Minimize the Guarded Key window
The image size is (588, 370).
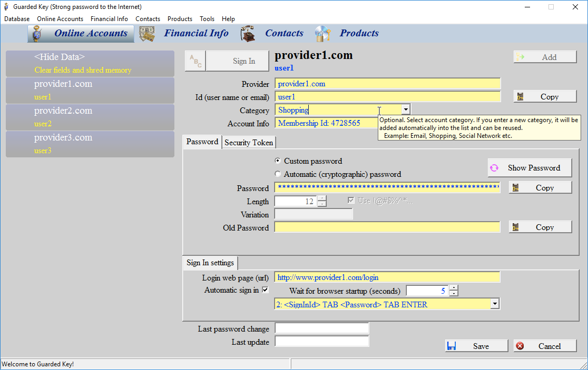tap(527, 7)
